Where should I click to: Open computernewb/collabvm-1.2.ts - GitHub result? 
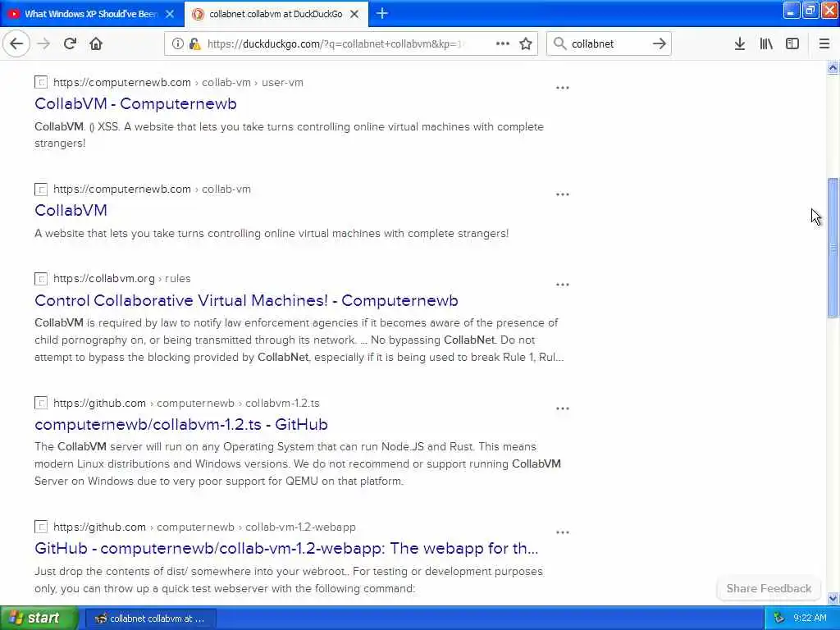point(181,424)
